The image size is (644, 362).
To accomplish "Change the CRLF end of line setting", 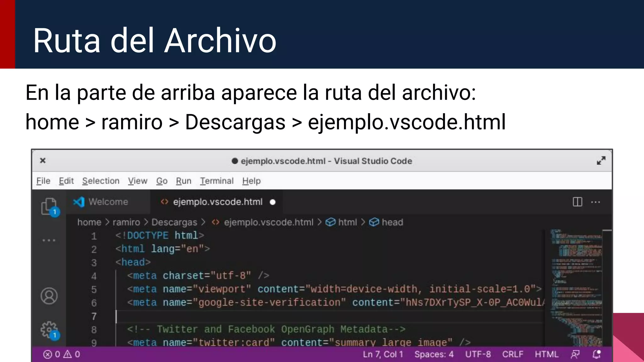I will point(513,354).
